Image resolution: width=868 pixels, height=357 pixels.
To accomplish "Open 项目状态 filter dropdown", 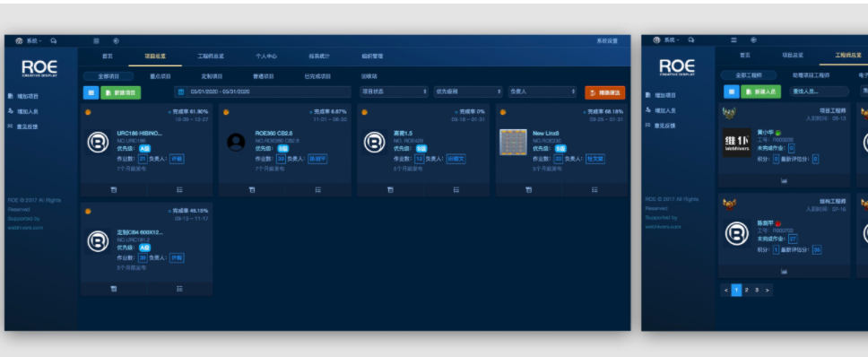I will coord(395,91).
